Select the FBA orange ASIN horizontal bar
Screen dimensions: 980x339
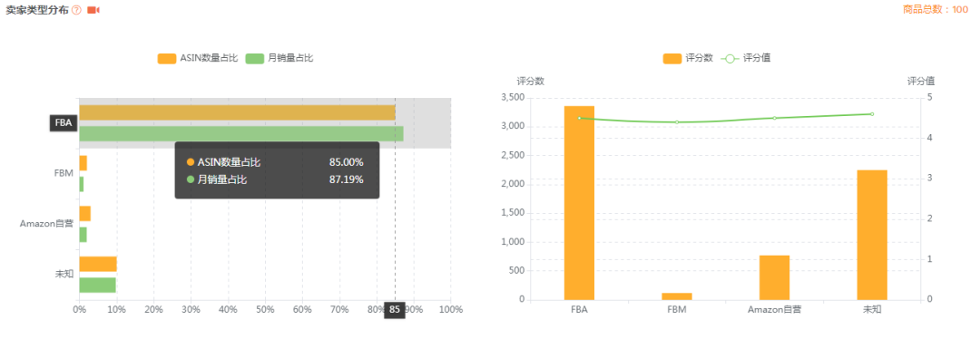tap(237, 112)
